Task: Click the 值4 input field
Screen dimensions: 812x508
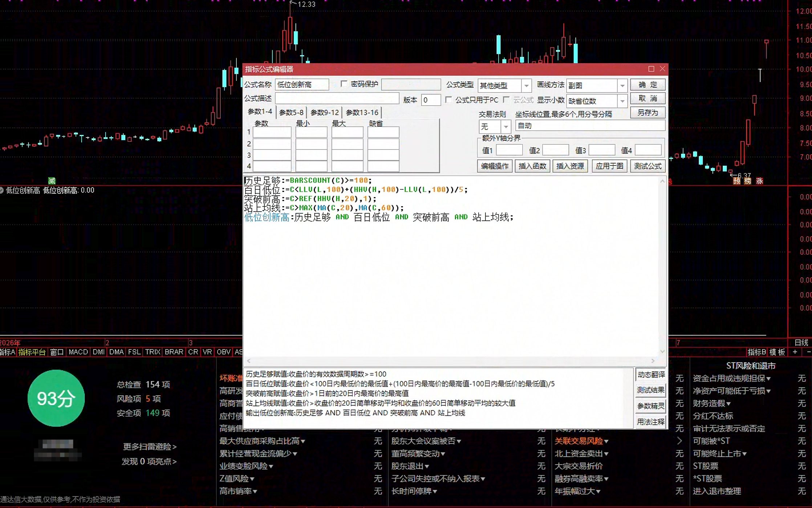Action: 648,150
